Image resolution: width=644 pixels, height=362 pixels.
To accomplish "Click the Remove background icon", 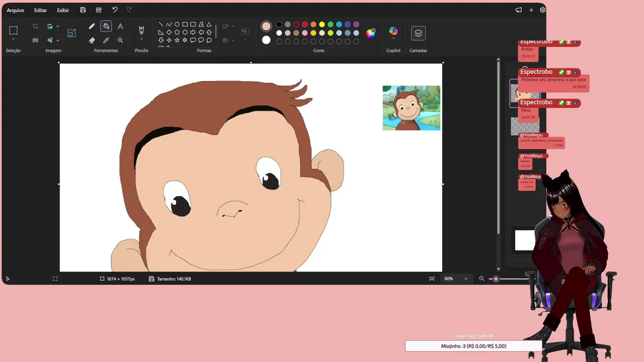I will tap(35, 40).
